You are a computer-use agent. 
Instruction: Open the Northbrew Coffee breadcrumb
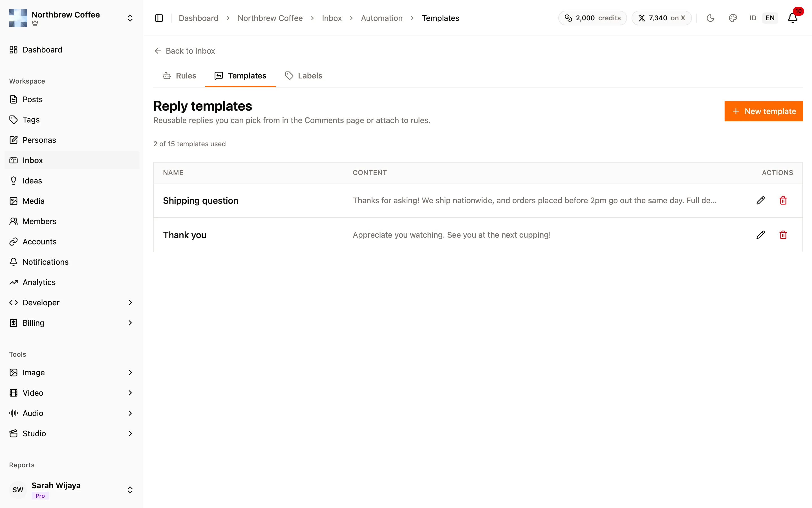click(270, 18)
